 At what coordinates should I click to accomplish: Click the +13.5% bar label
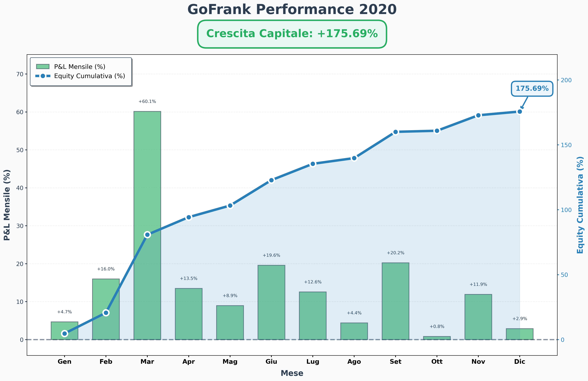[x=189, y=278]
